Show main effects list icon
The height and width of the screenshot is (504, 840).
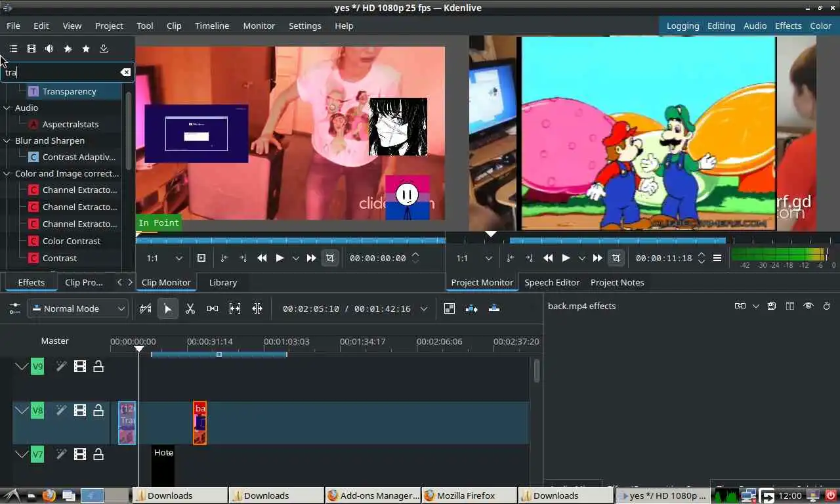pyautogui.click(x=13, y=49)
